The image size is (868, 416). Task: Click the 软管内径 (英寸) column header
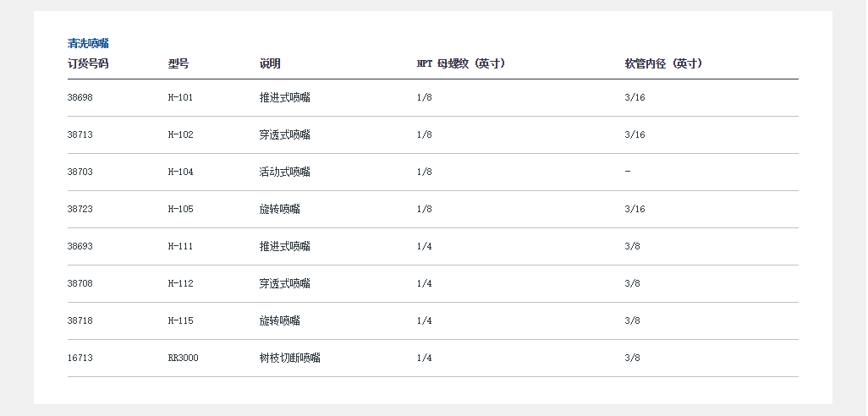(x=664, y=64)
